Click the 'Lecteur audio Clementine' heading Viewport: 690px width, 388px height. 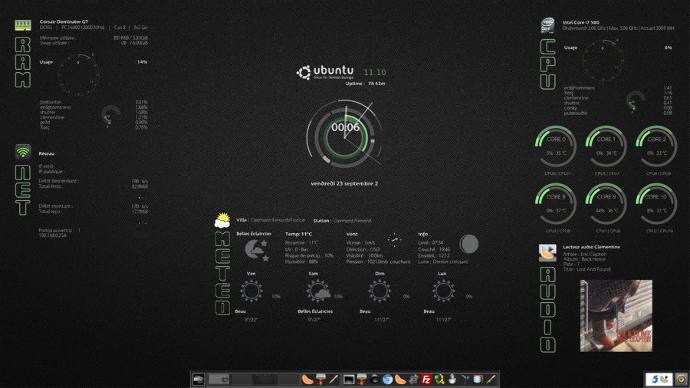pyautogui.click(x=591, y=247)
